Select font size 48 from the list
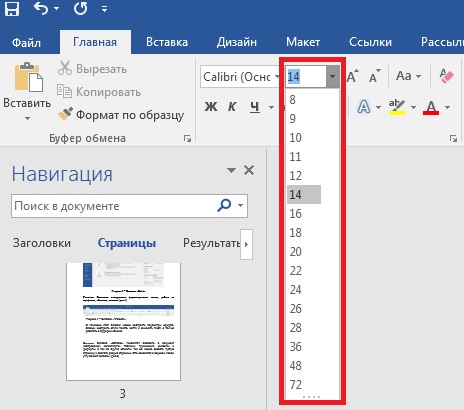 pyautogui.click(x=313, y=366)
